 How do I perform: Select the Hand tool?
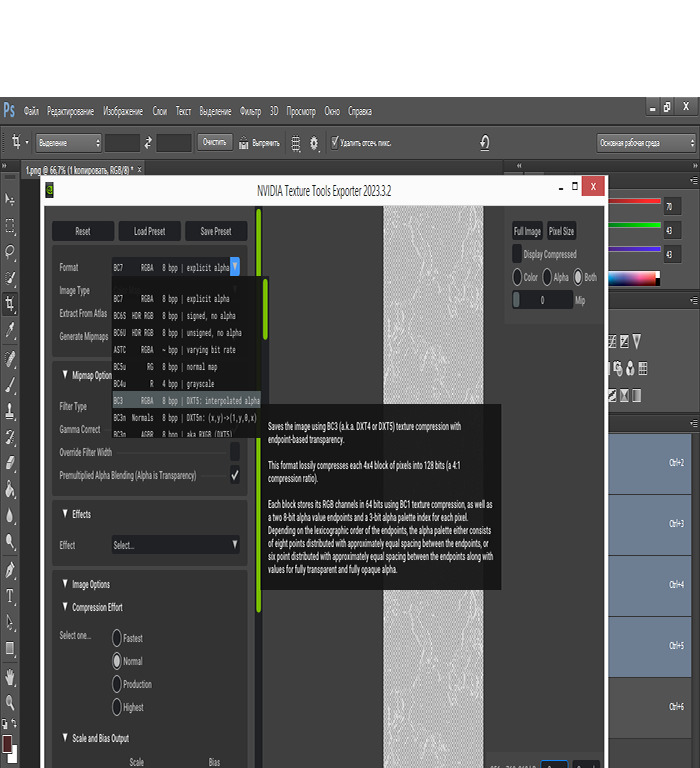(10, 677)
